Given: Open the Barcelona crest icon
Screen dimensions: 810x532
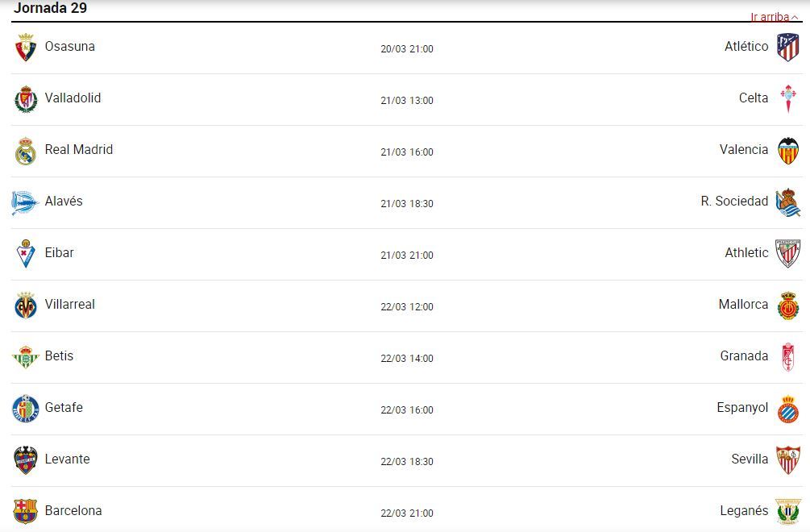Looking at the screenshot, I should point(26,511).
